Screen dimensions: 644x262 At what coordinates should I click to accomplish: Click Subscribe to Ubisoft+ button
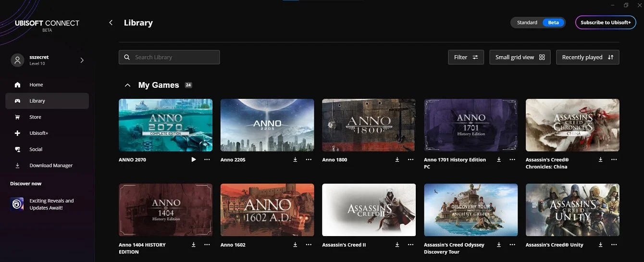(606, 23)
